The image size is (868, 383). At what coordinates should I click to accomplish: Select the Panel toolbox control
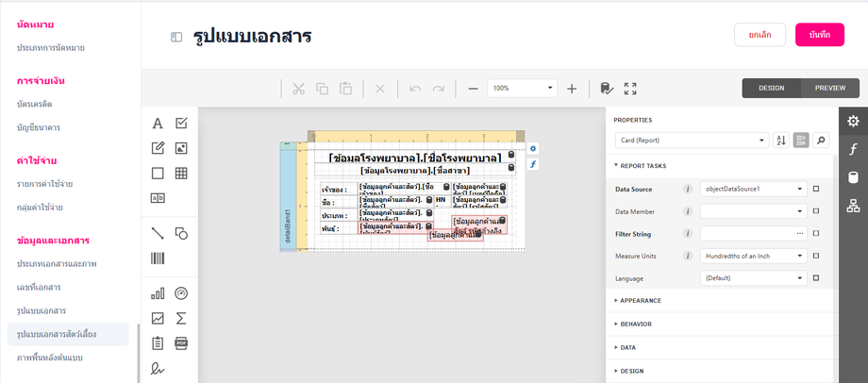158,174
